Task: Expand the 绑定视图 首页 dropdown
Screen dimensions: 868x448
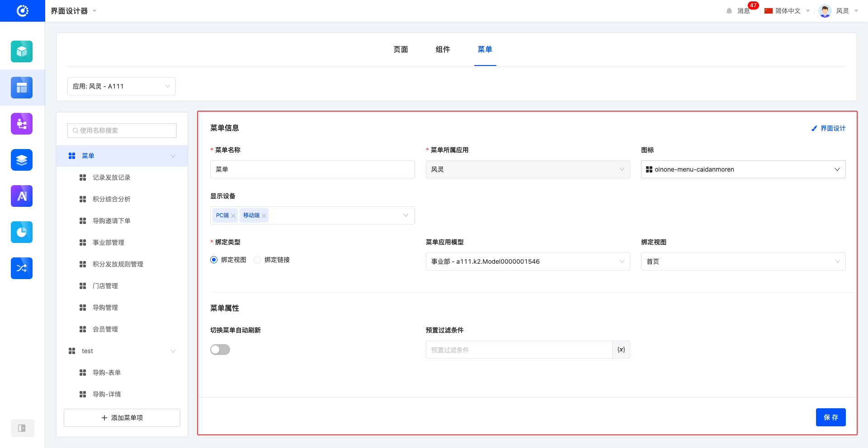Action: point(743,261)
